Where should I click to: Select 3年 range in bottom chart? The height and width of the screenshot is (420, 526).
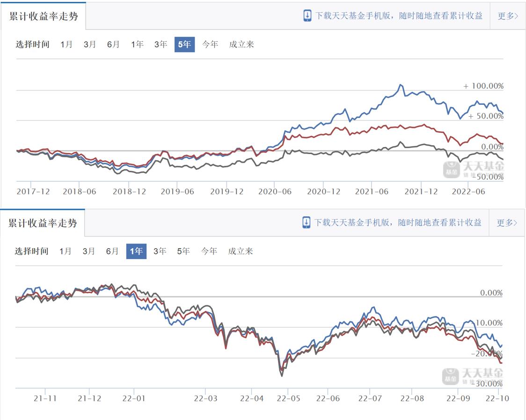point(160,251)
